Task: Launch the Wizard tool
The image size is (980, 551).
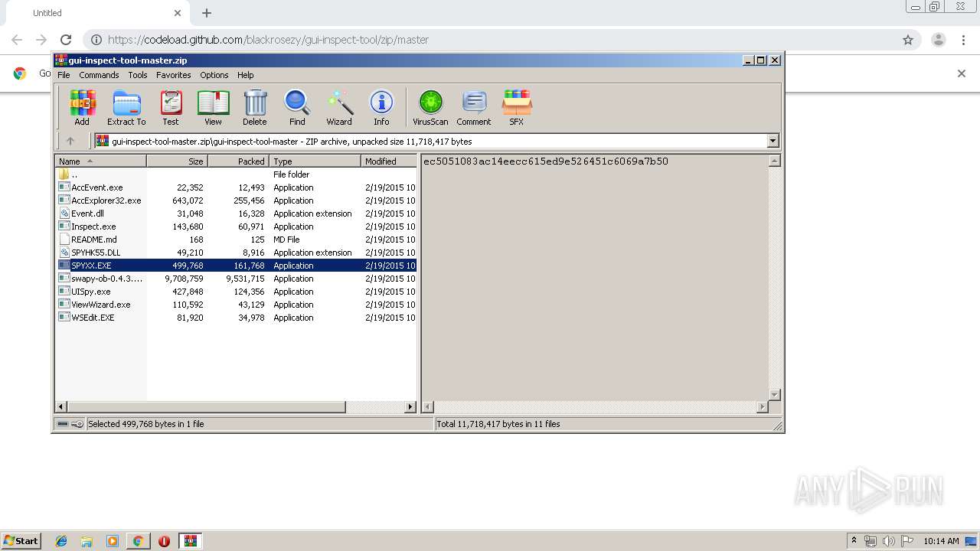Action: 339,107
